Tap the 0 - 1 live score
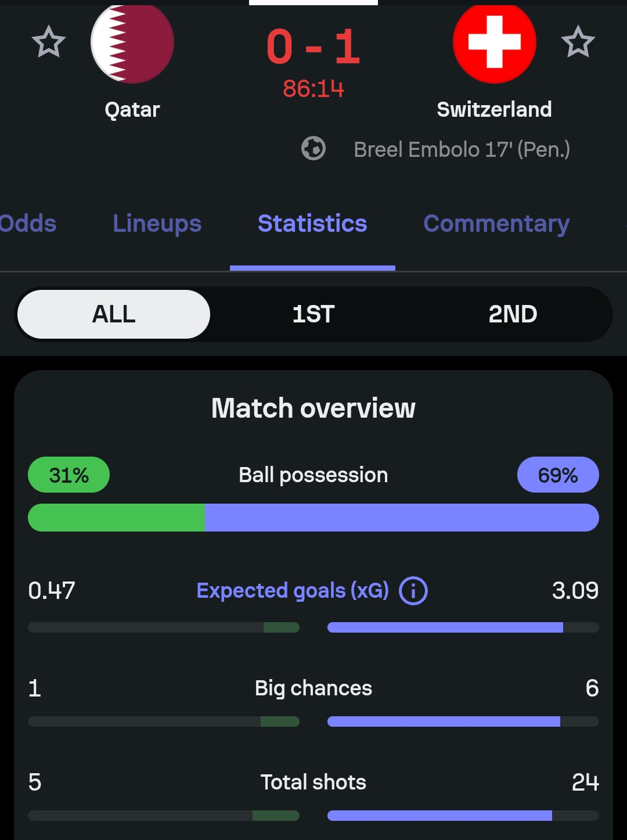627x840 pixels. pos(313,46)
